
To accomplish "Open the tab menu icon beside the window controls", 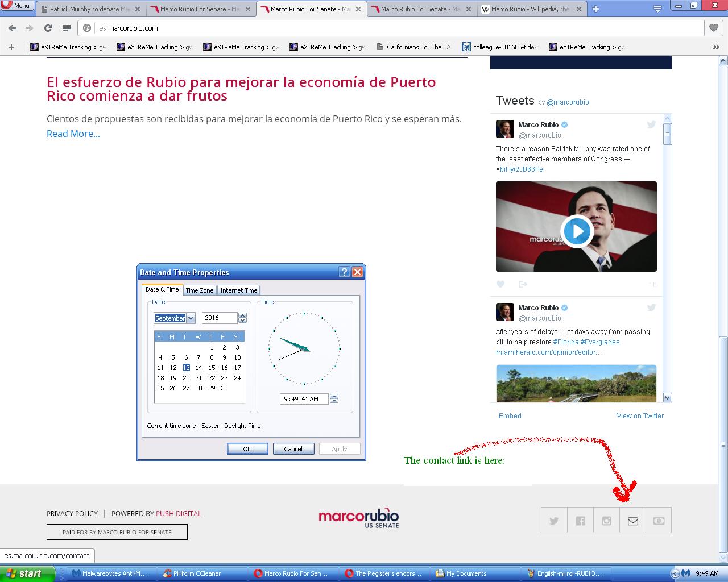I will [x=657, y=9].
